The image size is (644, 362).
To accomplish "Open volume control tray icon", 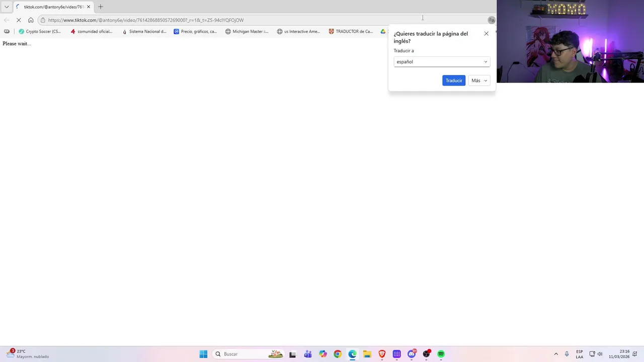I will coord(600,354).
